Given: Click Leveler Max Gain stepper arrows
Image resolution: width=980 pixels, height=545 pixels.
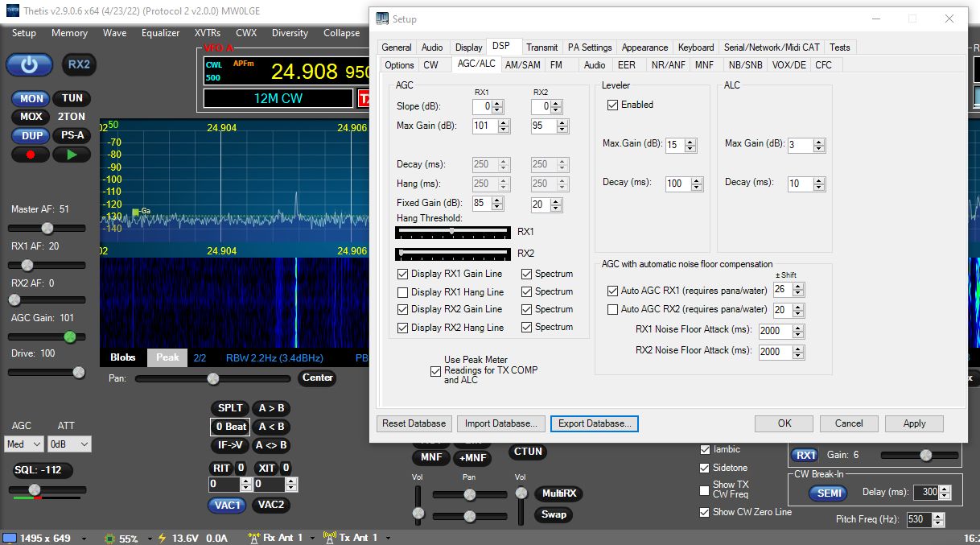Looking at the screenshot, I should click(690, 145).
